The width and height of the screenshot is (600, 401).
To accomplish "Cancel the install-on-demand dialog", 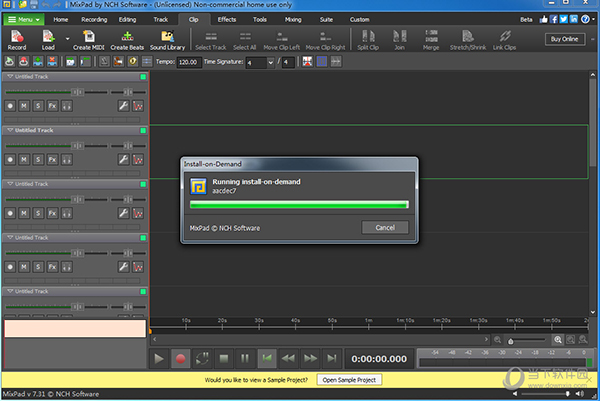I will tap(385, 228).
